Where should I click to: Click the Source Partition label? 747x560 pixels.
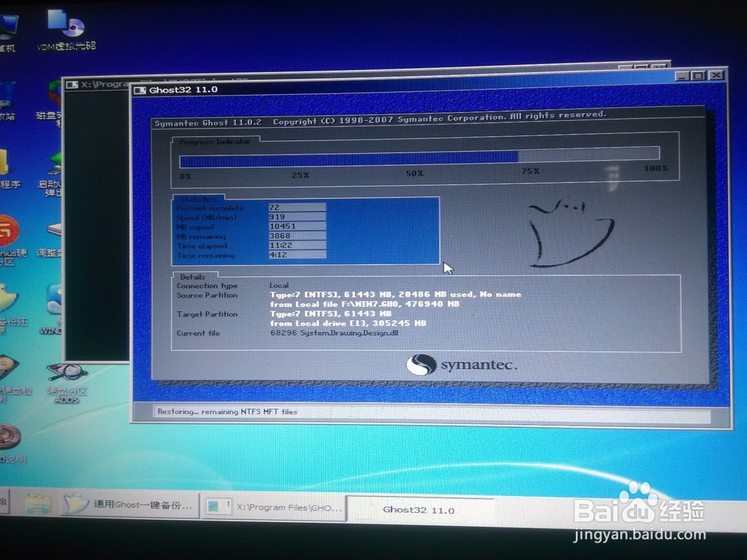coord(207,295)
